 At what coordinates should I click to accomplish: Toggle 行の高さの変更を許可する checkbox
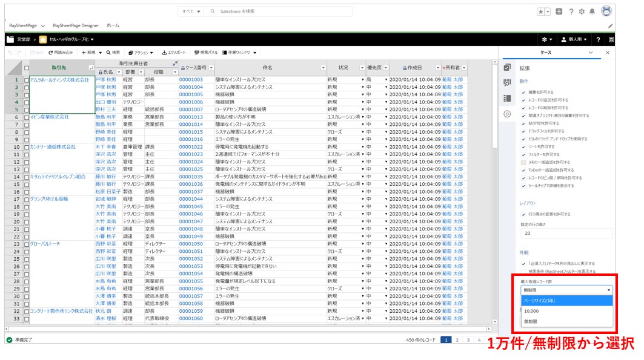(523, 214)
